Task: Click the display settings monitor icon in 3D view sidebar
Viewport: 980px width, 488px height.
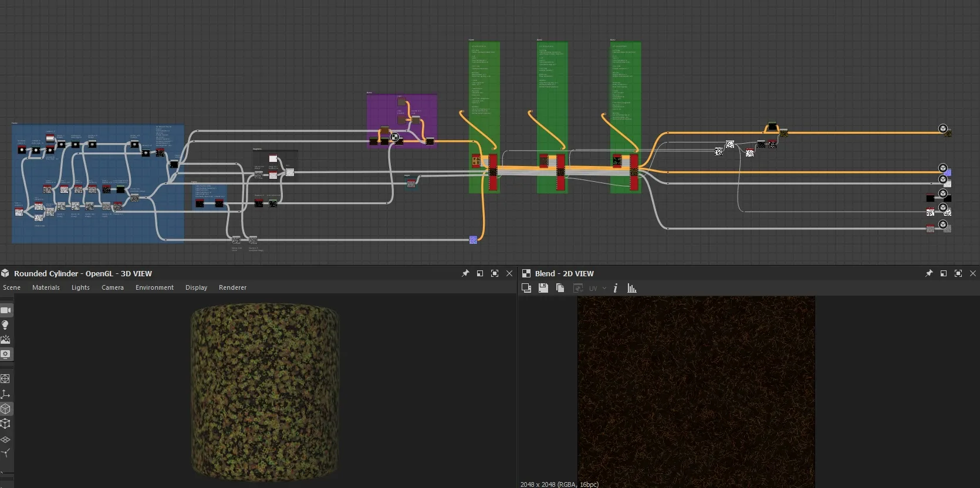Action: click(x=5, y=354)
